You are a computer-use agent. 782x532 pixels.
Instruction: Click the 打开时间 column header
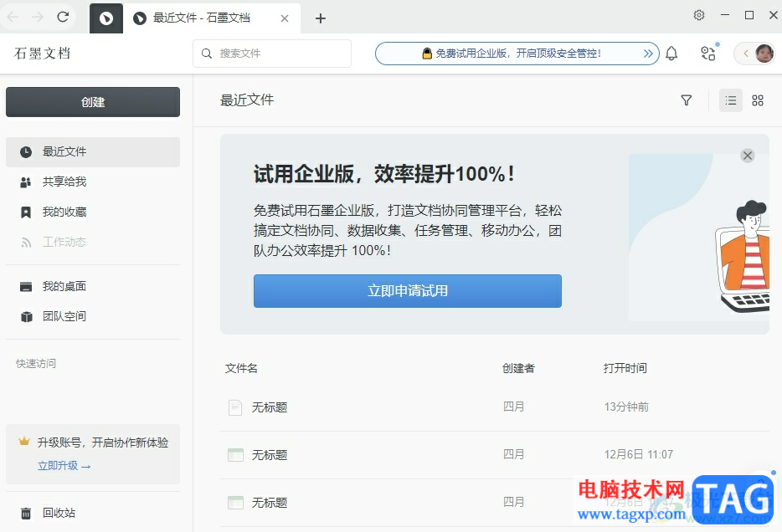coord(625,369)
